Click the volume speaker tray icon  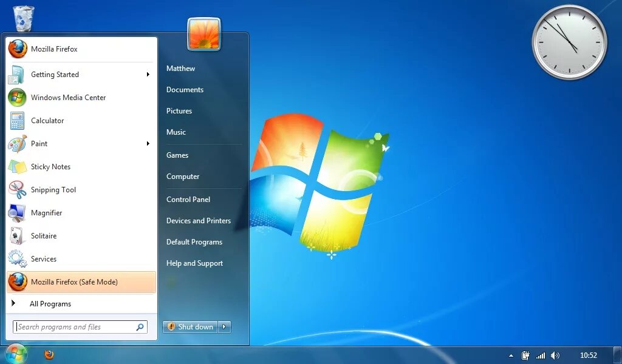click(555, 356)
